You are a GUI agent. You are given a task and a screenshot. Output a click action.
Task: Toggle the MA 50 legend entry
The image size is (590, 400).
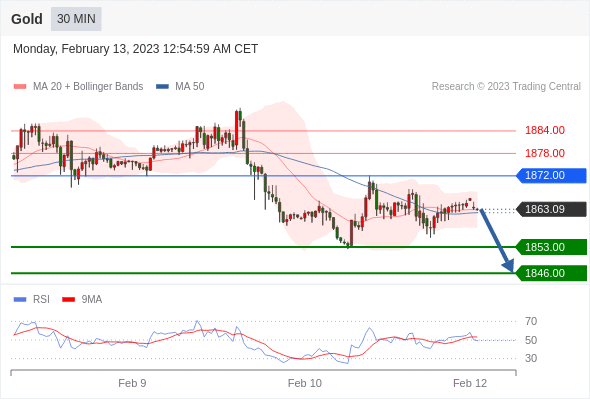tap(180, 87)
